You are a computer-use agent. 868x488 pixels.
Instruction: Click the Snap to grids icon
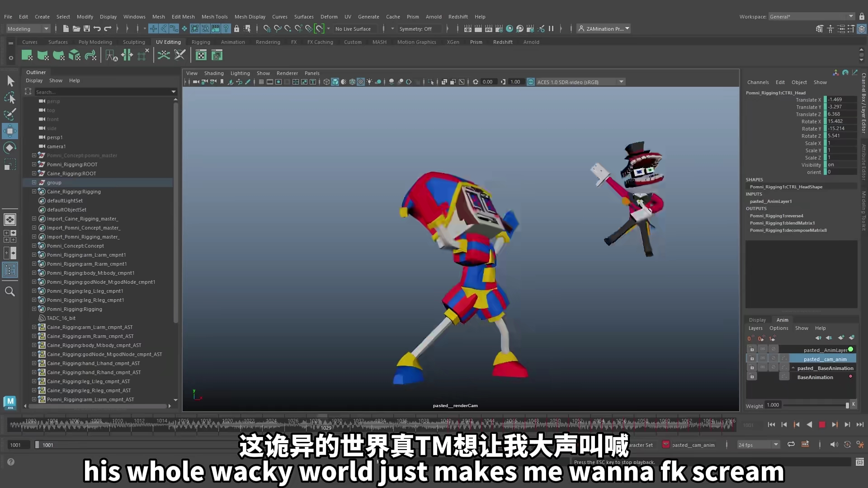click(x=267, y=28)
